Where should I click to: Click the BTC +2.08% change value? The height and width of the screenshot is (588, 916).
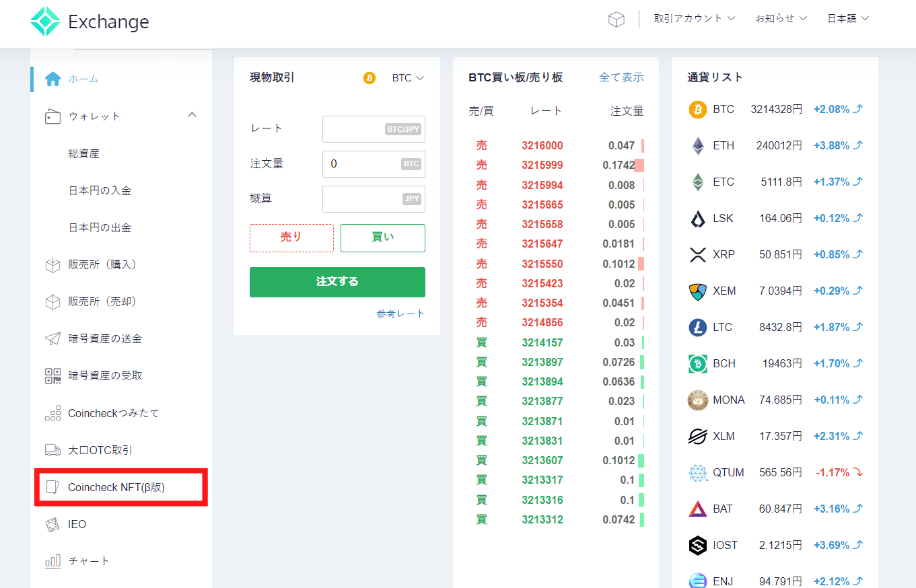(x=831, y=109)
